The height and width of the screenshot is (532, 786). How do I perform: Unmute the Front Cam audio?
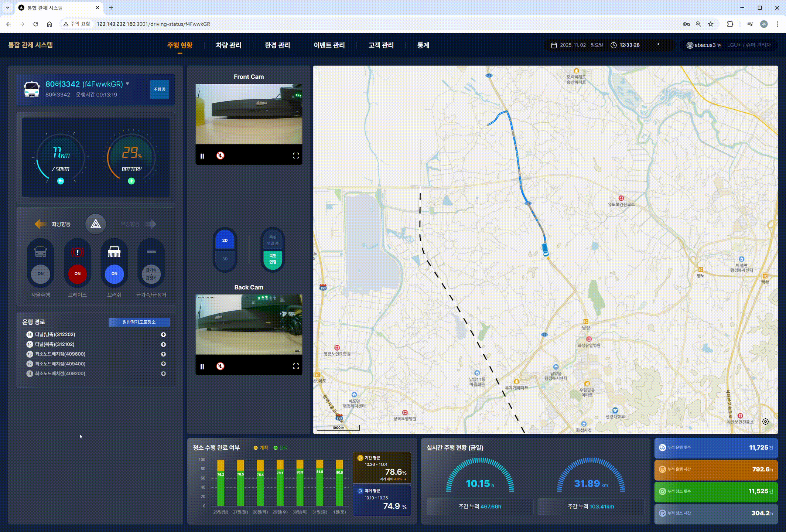[220, 156]
